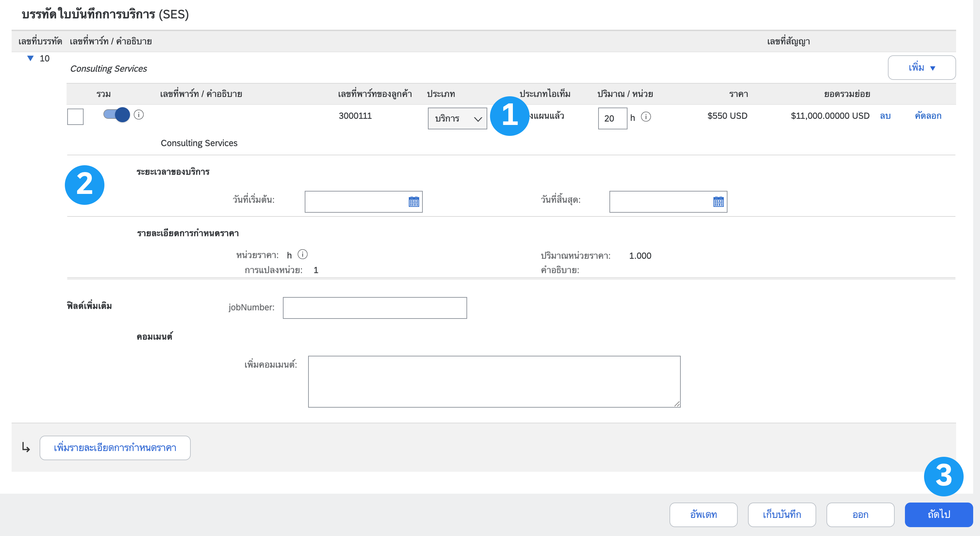Click the step 1 circle marker
The width and height of the screenshot is (980, 536).
509,116
